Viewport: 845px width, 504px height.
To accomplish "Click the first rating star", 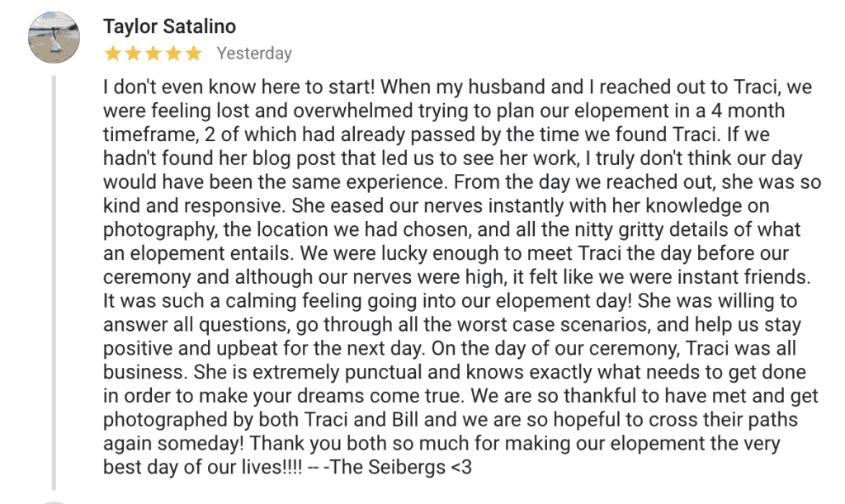I will coord(112,54).
